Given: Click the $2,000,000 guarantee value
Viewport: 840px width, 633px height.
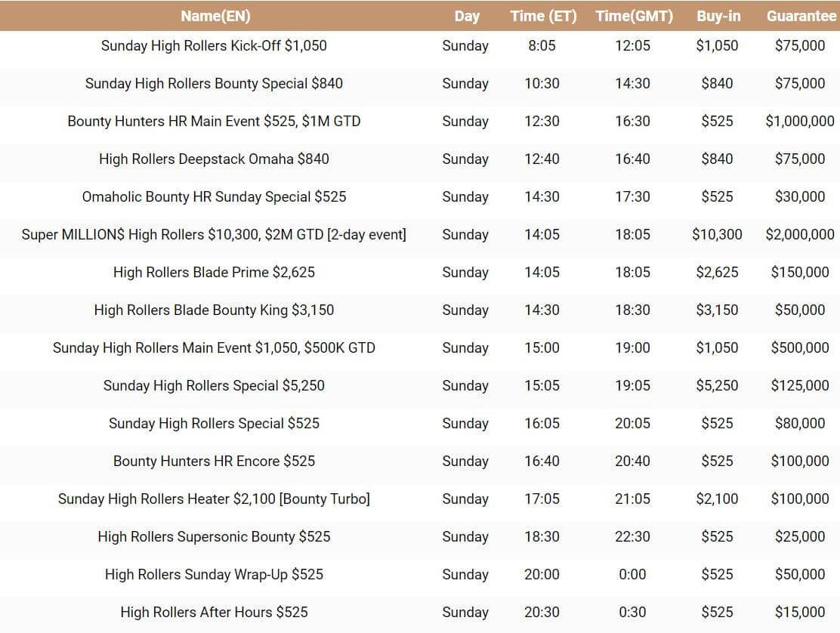Looking at the screenshot, I should click(801, 235).
